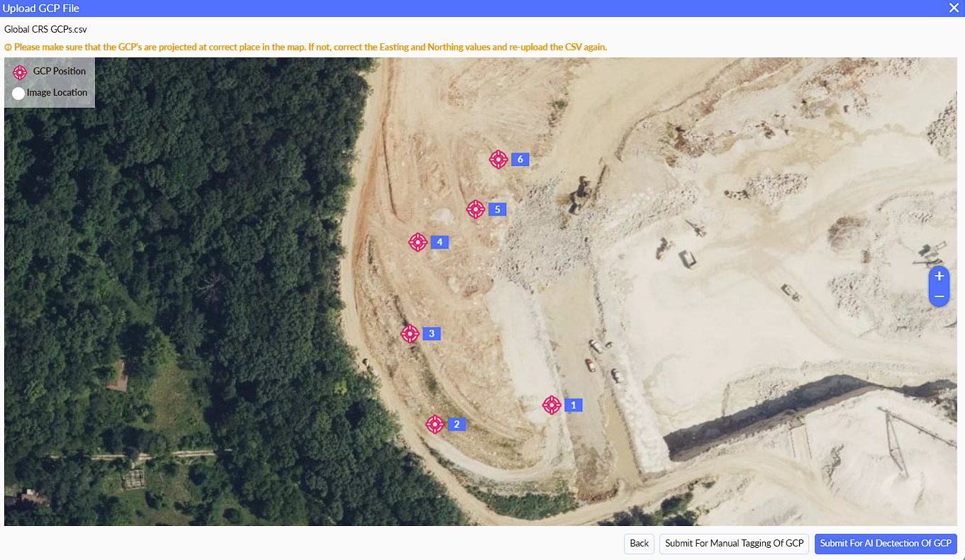The width and height of the screenshot is (965, 560).
Task: Click the blue label numbered 6
Action: click(520, 159)
